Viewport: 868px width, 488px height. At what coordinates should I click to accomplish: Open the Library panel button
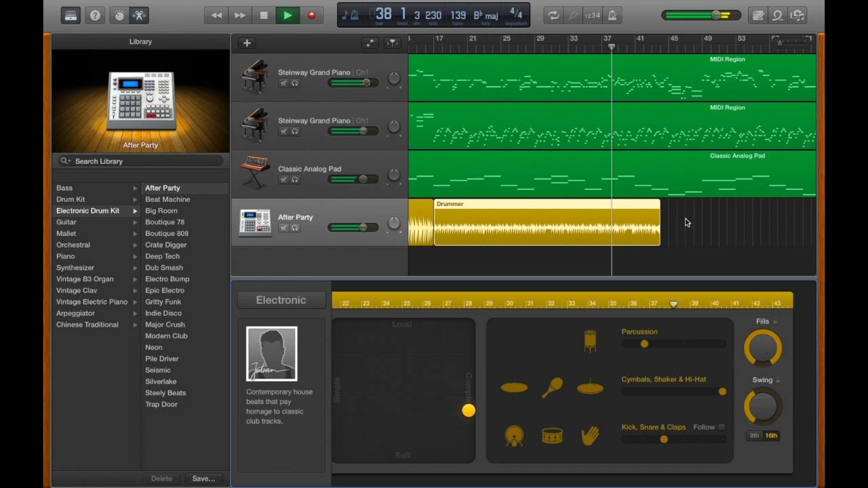pos(69,15)
